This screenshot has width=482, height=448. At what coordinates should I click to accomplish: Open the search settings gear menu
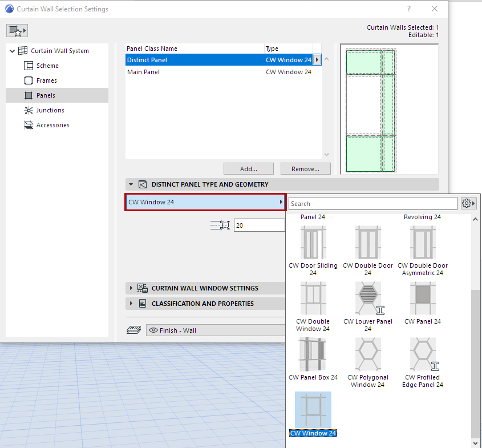(x=468, y=203)
